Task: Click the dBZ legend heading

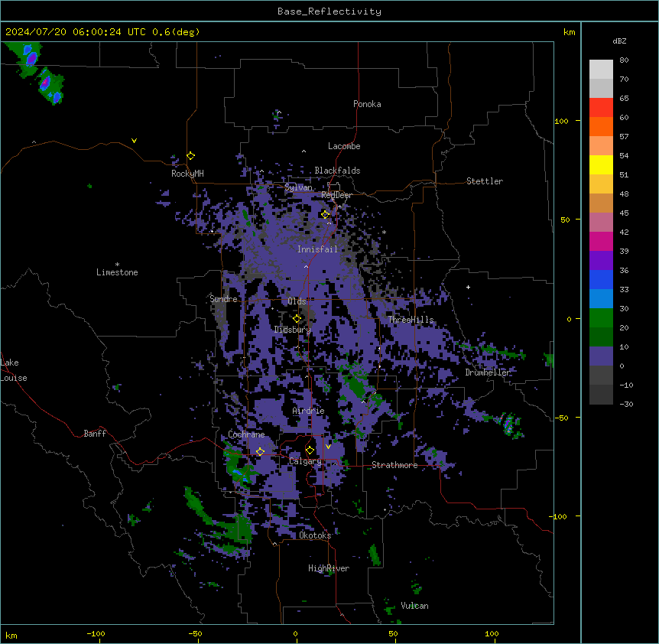Action: [619, 41]
